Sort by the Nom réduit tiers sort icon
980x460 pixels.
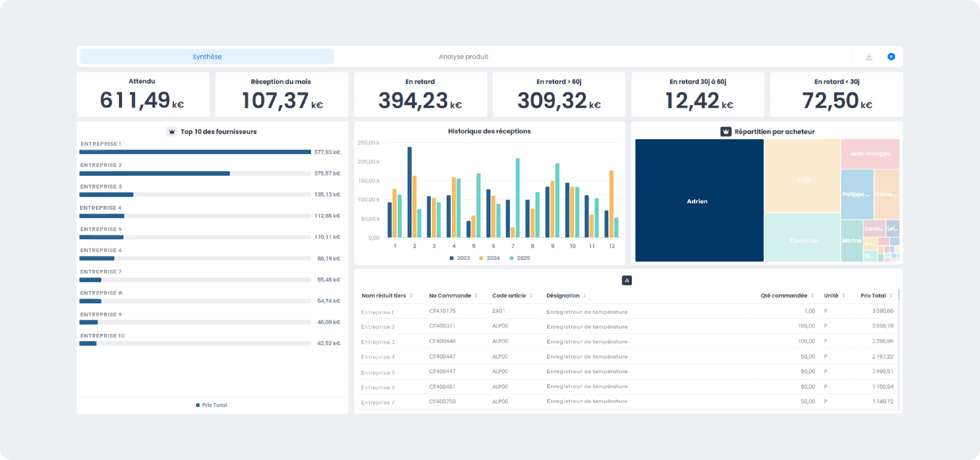click(x=411, y=296)
